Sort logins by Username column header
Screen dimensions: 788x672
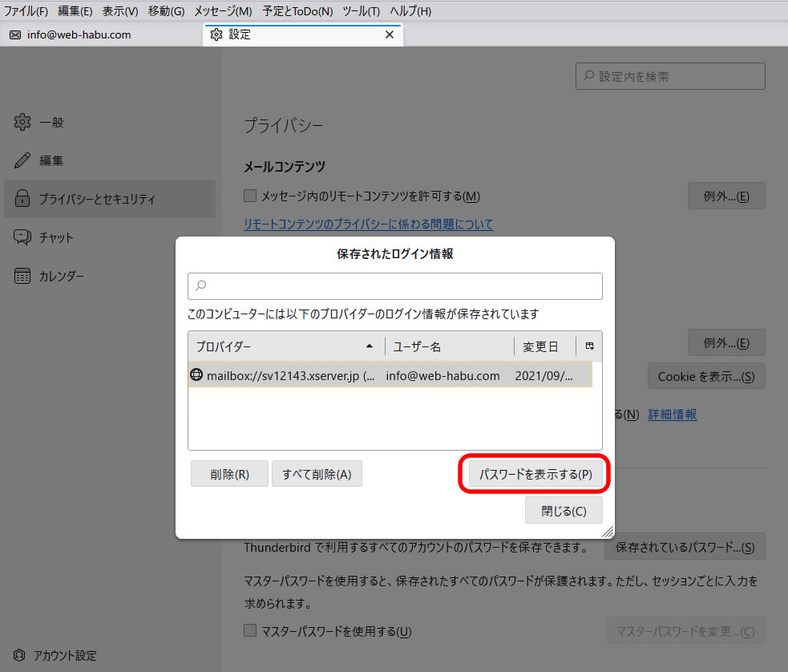(449, 346)
